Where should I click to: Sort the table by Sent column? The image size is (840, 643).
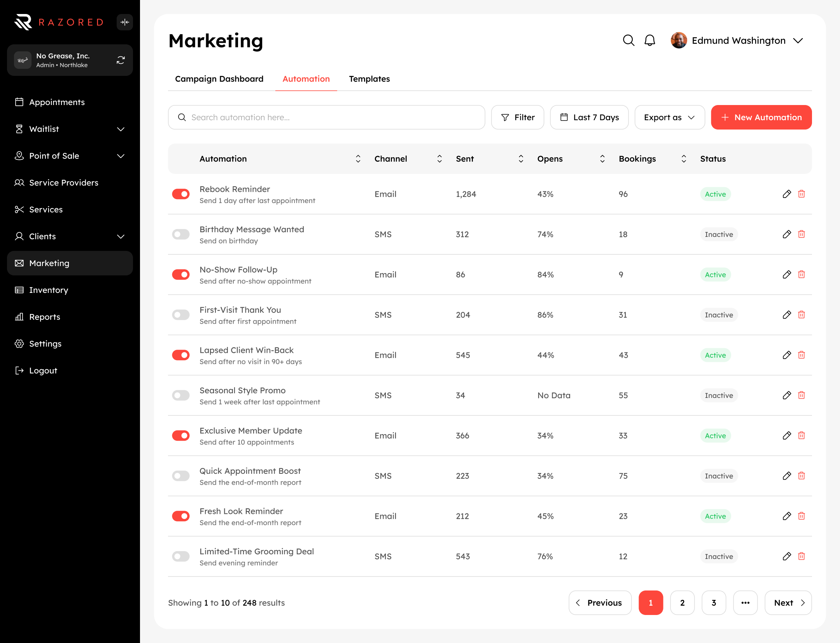click(x=521, y=158)
